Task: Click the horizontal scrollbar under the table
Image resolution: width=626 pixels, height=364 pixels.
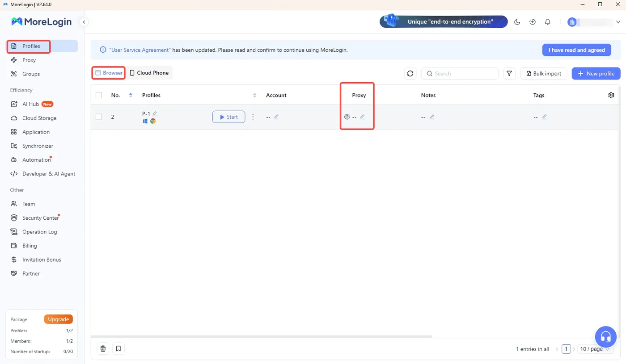Action: pos(262,336)
